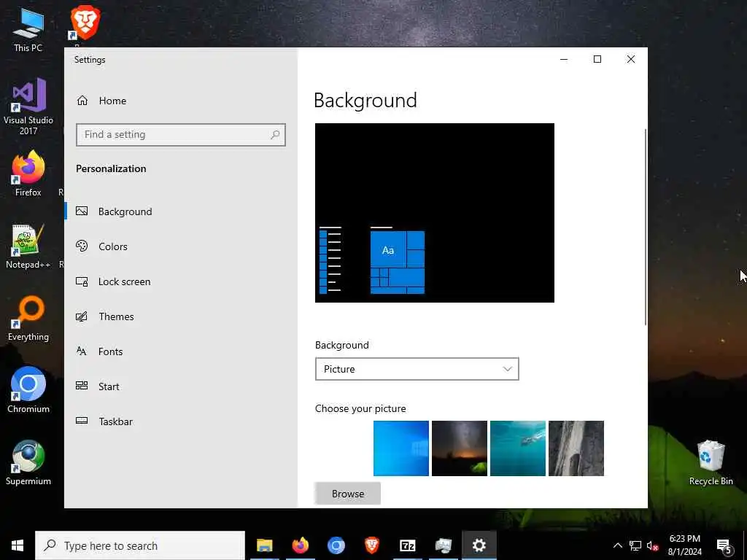Close the Settings window
Image resolution: width=747 pixels, height=560 pixels.
[x=631, y=59]
